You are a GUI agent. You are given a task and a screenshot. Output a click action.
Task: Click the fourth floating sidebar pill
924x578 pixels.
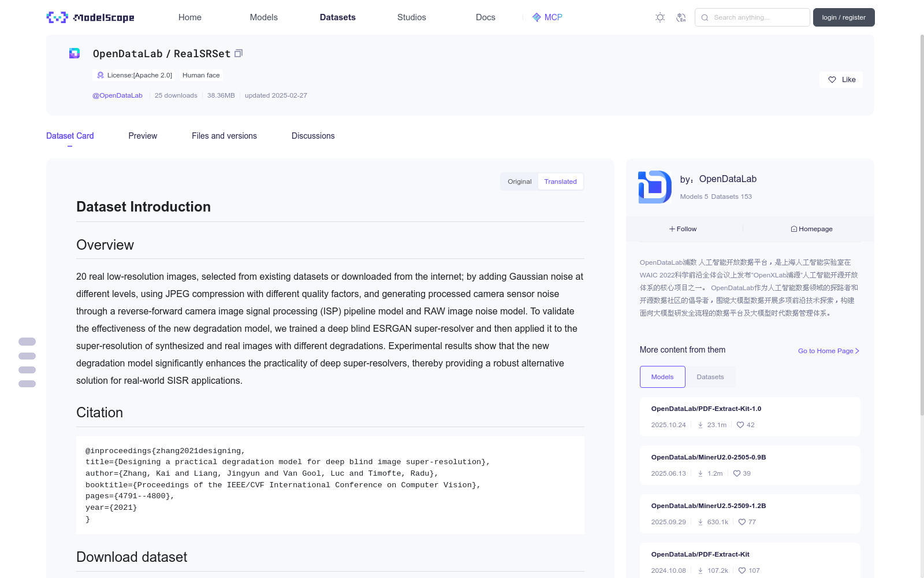(27, 384)
